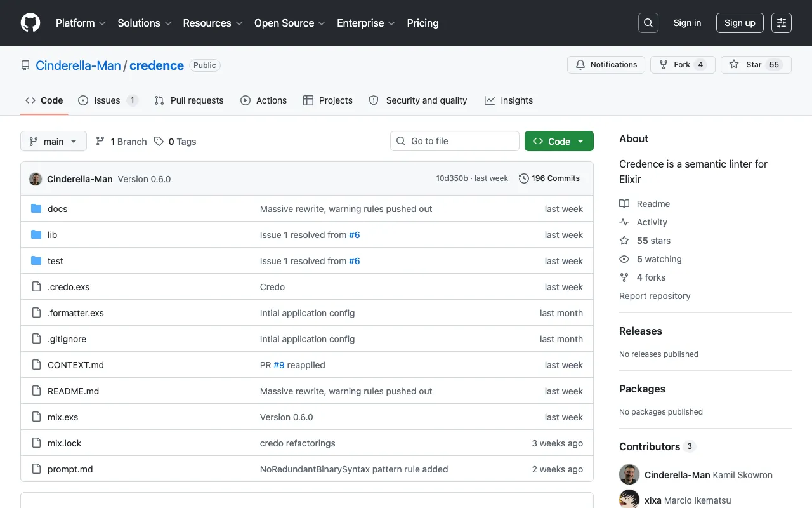Open the Pull requests tab
Screen dimensions: 812x508
[x=189, y=100]
